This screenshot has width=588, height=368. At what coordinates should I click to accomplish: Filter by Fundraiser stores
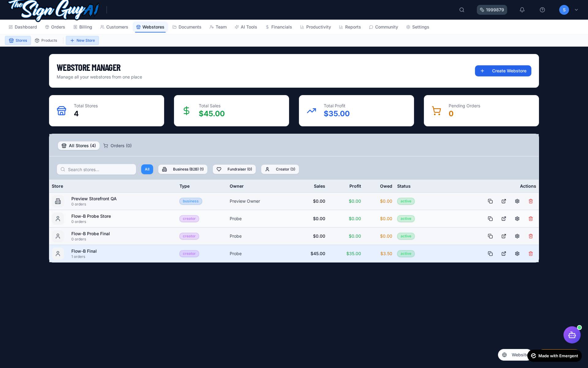coord(234,169)
